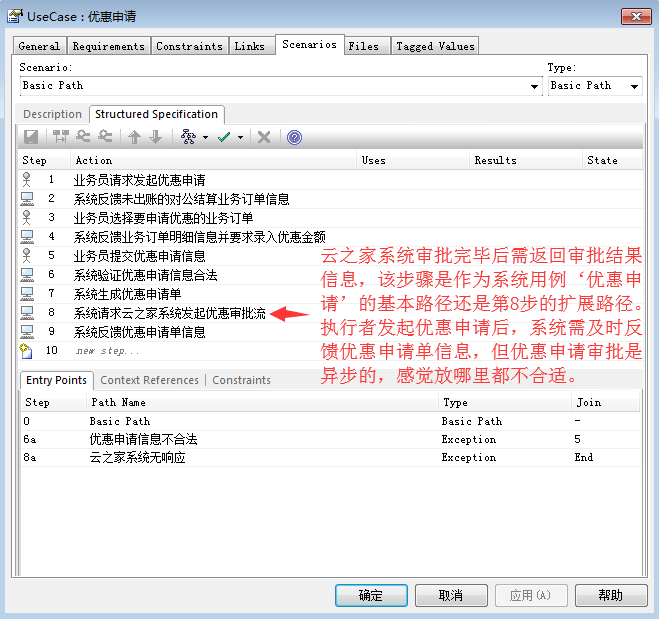Click the system icon on step 9
Viewport: 659px width, 619px height.
tap(27, 332)
